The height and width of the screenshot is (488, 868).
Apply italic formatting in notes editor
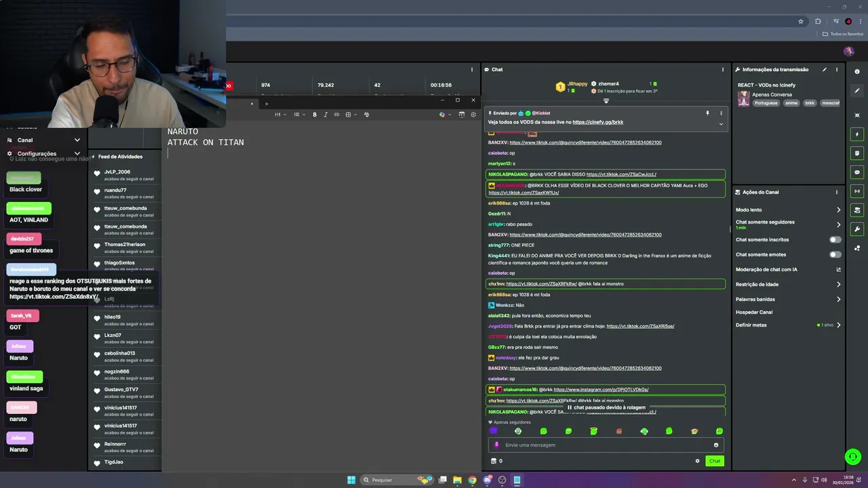pos(325,115)
